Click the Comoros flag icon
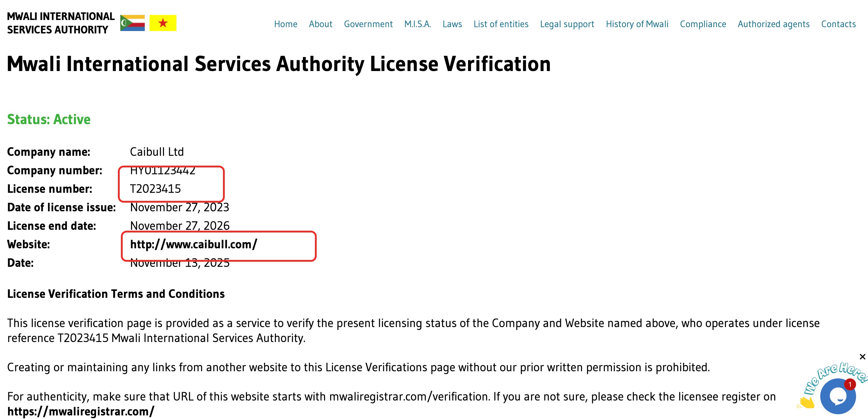The height and width of the screenshot is (419, 868). pos(133,23)
